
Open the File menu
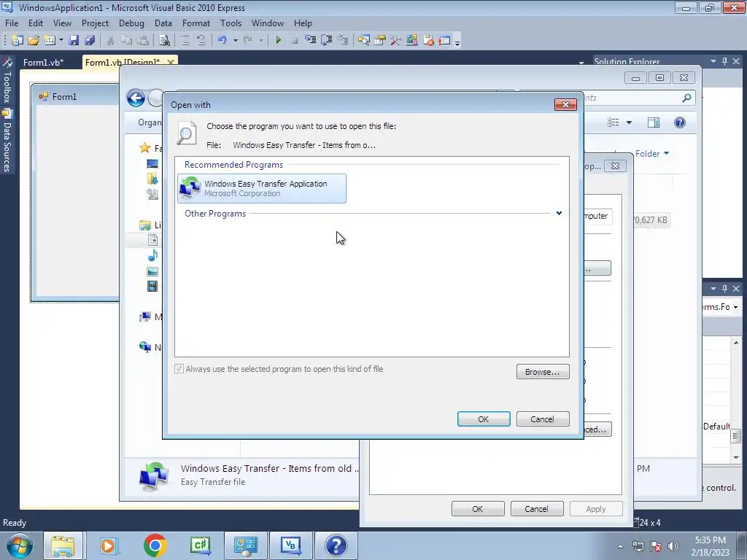tap(12, 23)
